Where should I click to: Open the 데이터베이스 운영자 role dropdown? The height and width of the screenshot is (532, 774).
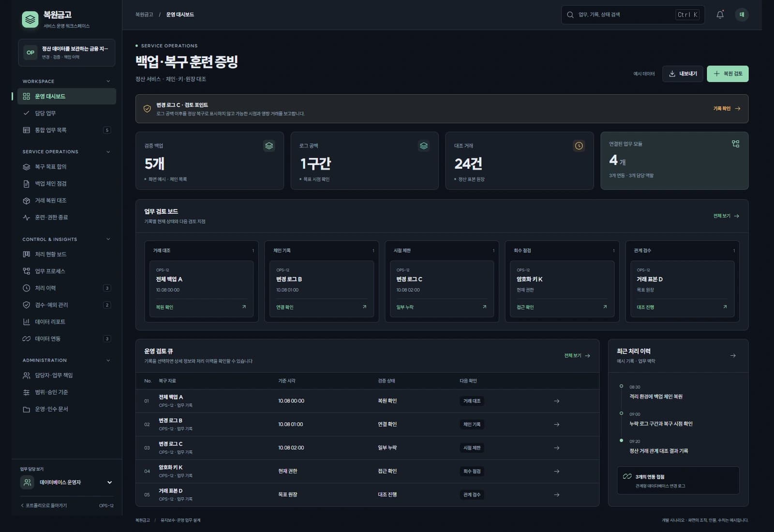click(67, 482)
